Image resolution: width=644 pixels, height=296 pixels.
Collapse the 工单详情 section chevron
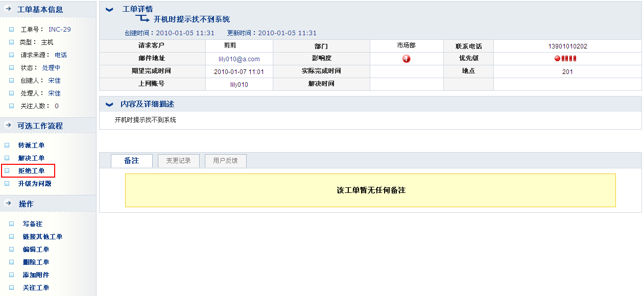[109, 10]
